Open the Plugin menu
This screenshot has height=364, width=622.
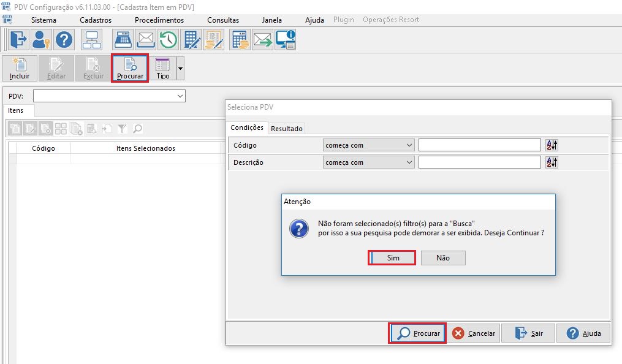344,20
